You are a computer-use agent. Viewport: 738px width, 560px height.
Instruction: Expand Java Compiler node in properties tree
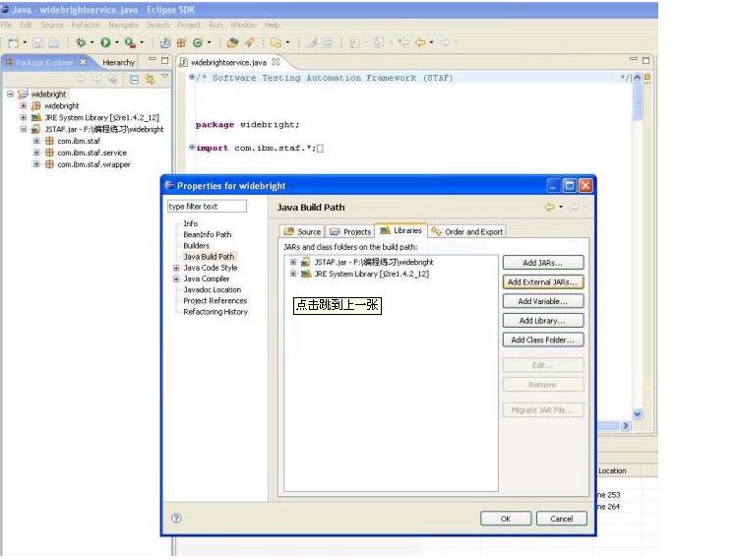[x=176, y=279]
